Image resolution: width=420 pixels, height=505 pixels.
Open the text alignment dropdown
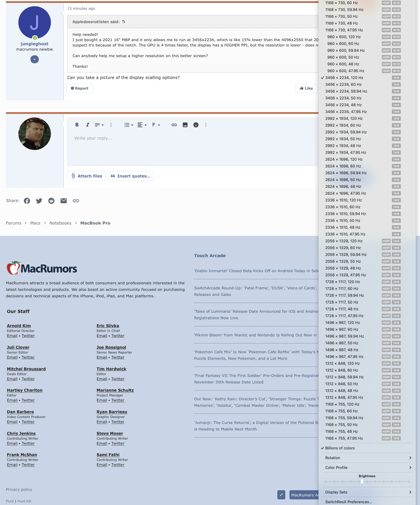coord(142,125)
